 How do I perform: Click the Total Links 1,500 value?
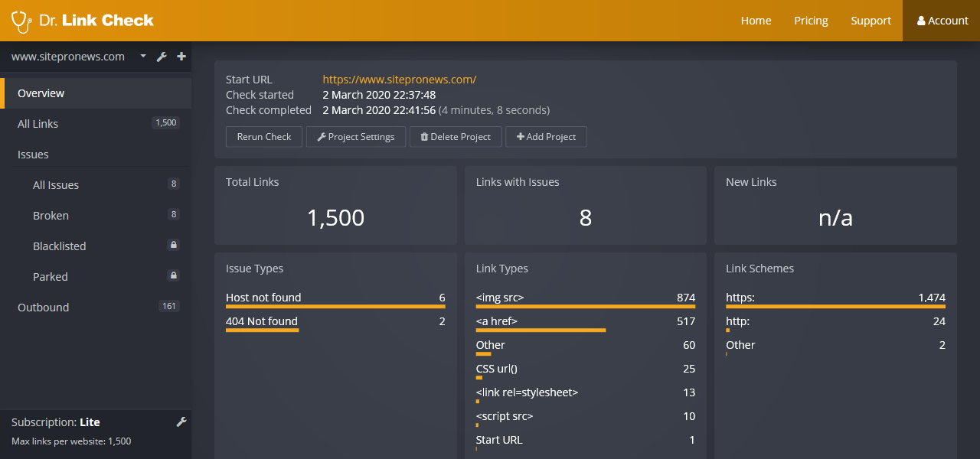click(x=335, y=218)
